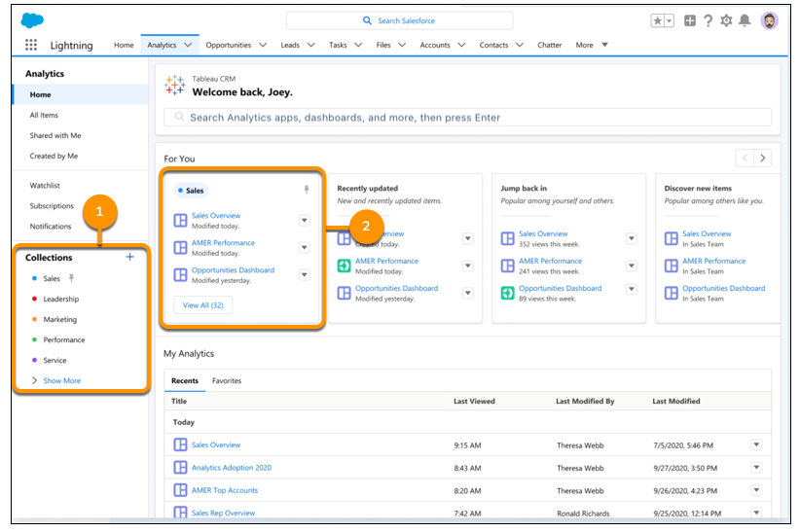Click the pin icon next to Sales collection
800x532 pixels.
coord(71,278)
